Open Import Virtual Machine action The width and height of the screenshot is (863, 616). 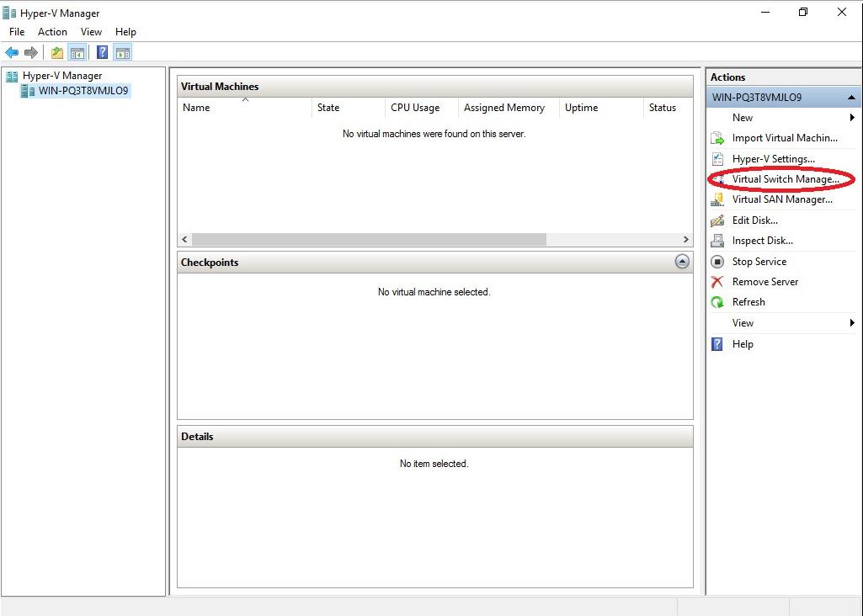pyautogui.click(x=785, y=138)
